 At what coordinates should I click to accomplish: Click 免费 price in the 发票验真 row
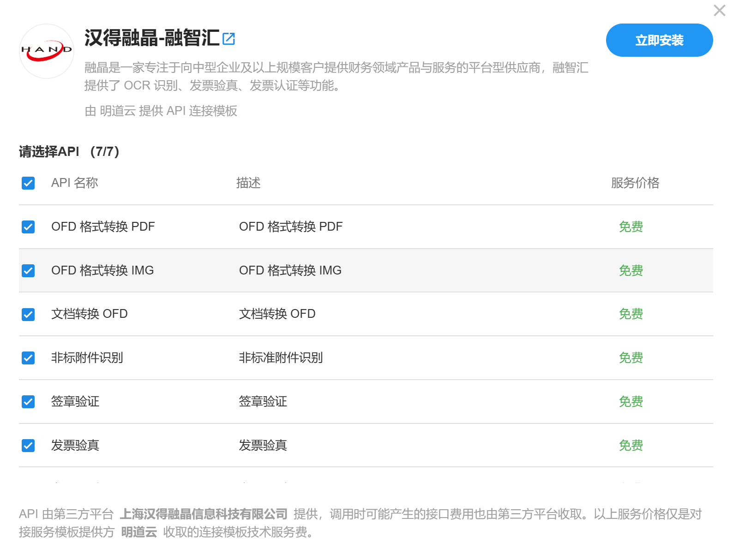pos(631,446)
